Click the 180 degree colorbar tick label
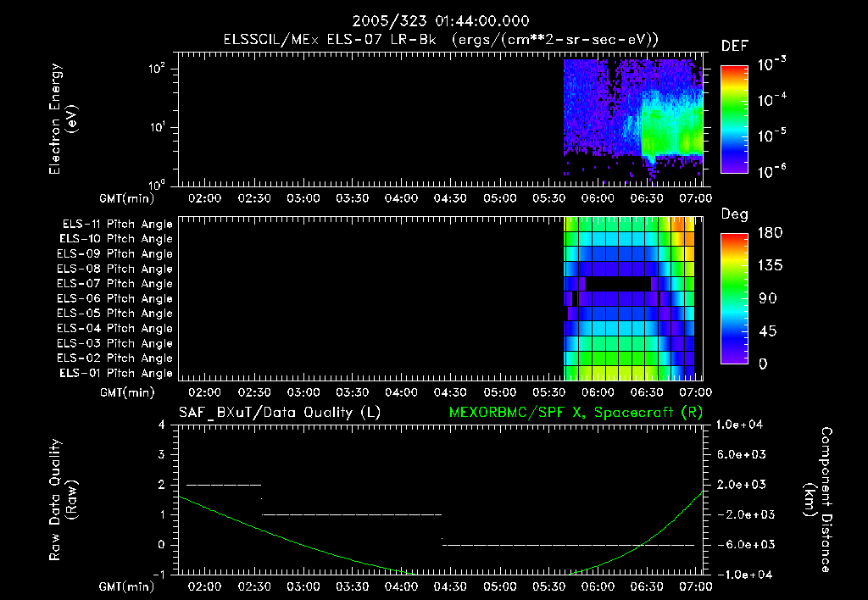The image size is (868, 600). pyautogui.click(x=770, y=232)
